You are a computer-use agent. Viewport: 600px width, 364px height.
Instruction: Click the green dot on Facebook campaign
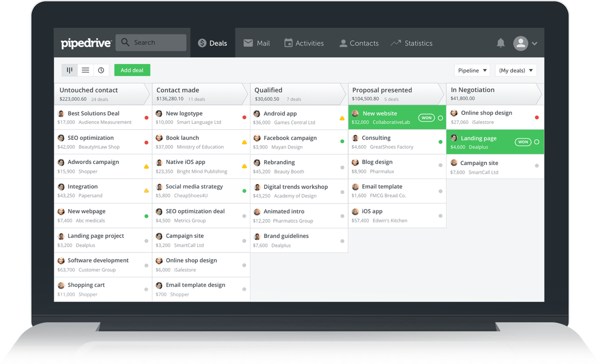[x=342, y=142]
